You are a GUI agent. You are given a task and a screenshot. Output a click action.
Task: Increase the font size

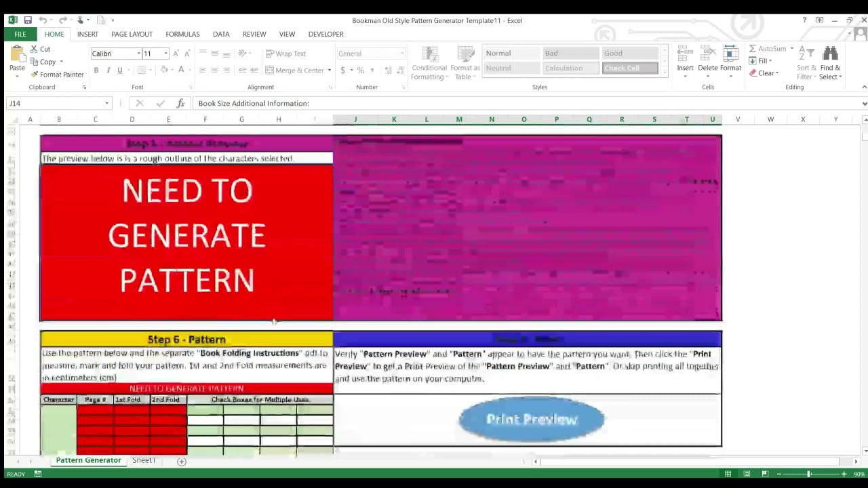point(176,54)
